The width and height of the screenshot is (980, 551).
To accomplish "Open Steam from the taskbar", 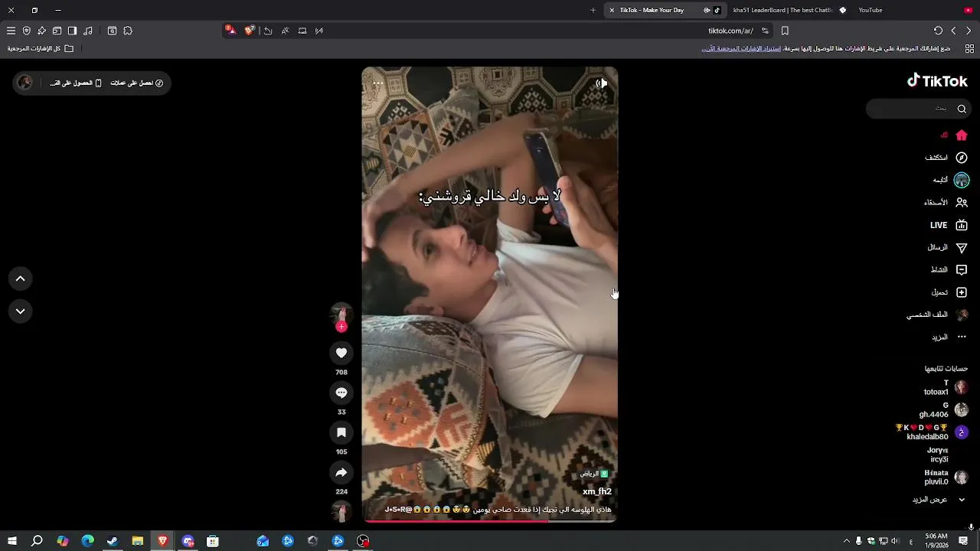I will [x=113, y=541].
